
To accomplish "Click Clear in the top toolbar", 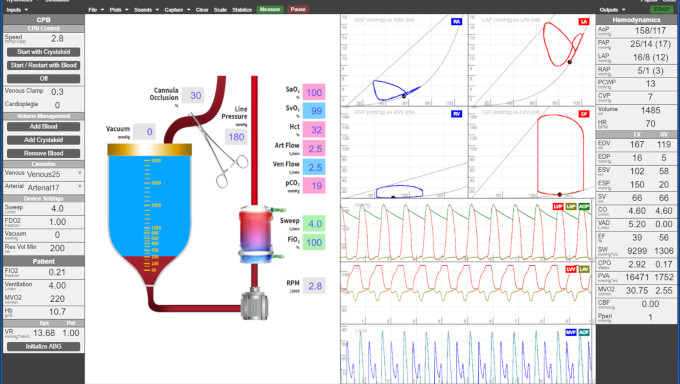I will [x=202, y=10].
